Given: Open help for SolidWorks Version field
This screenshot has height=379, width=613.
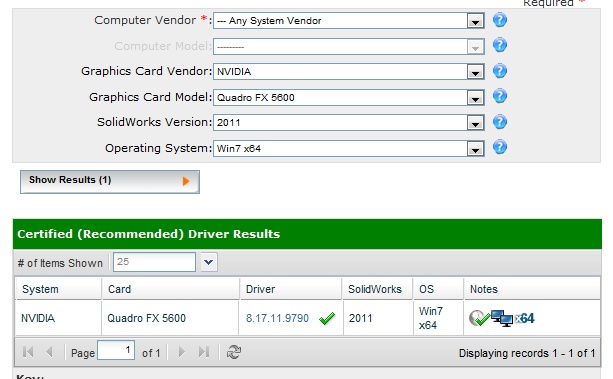Looking at the screenshot, I should 500,122.
